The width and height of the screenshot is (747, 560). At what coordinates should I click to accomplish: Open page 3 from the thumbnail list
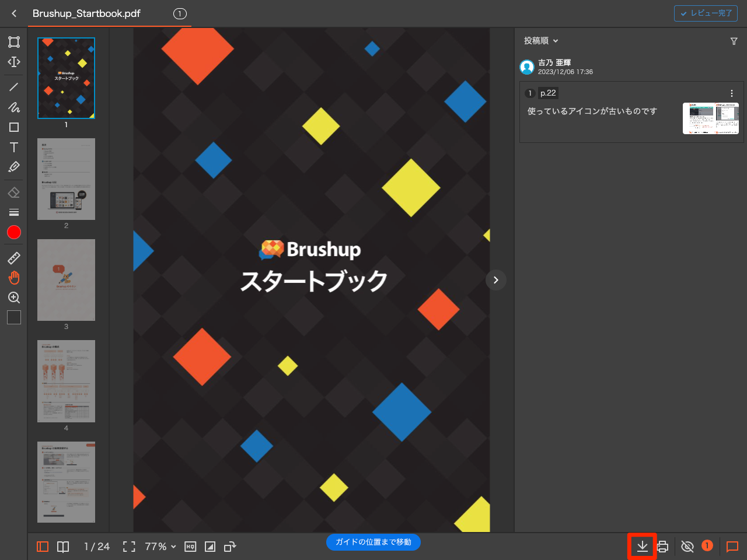pyautogui.click(x=66, y=280)
